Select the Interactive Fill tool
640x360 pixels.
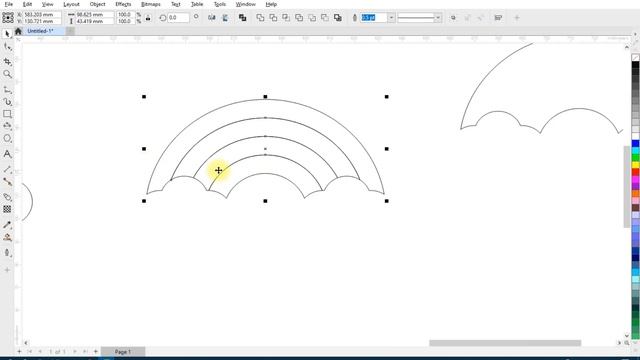click(x=7, y=237)
